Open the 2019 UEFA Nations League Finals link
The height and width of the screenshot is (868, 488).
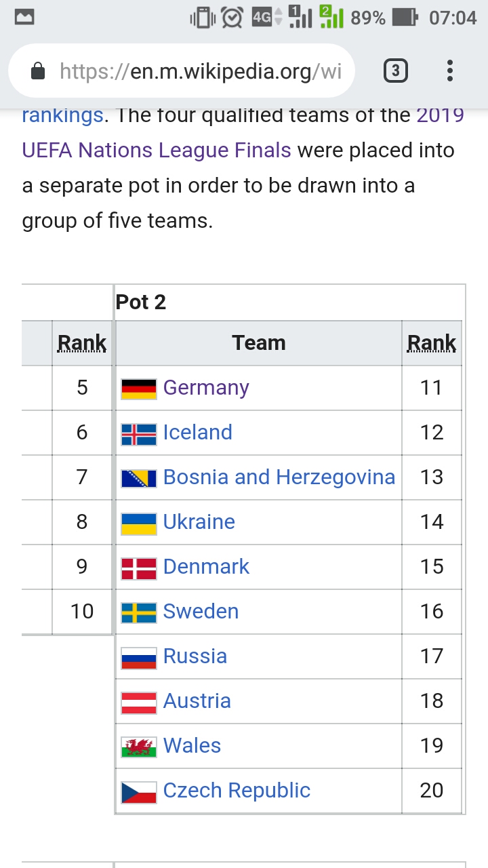(x=243, y=132)
